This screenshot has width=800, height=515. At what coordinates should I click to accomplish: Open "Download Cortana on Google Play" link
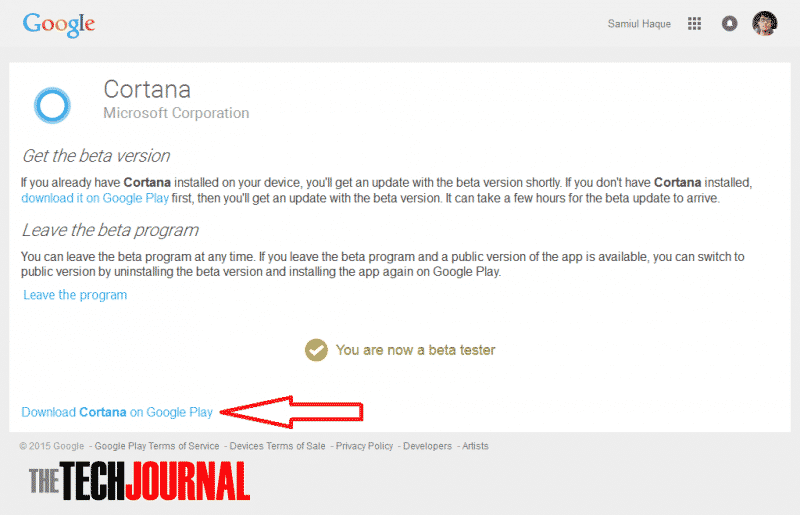pos(117,411)
